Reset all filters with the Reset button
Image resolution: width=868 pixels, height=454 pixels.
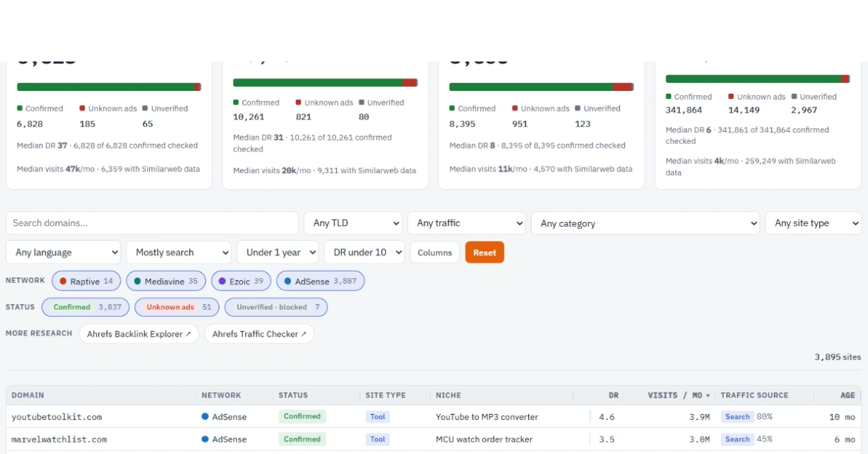coord(485,252)
